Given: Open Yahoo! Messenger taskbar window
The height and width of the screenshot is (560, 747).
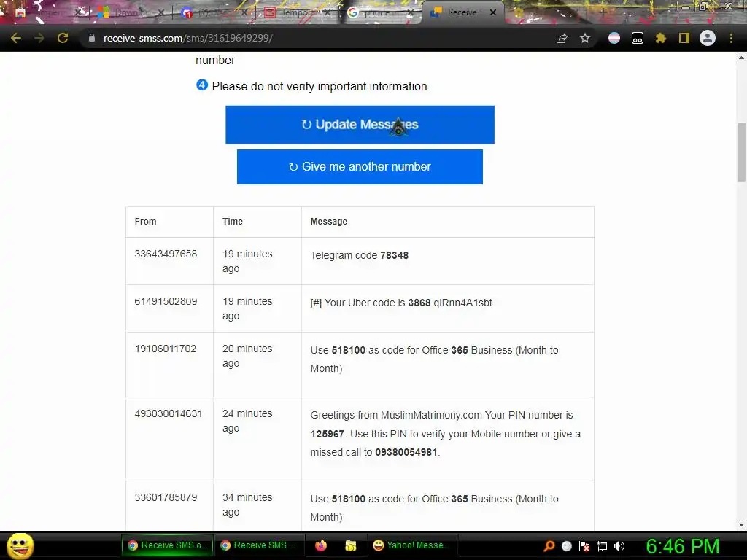Looking at the screenshot, I should click(412, 545).
